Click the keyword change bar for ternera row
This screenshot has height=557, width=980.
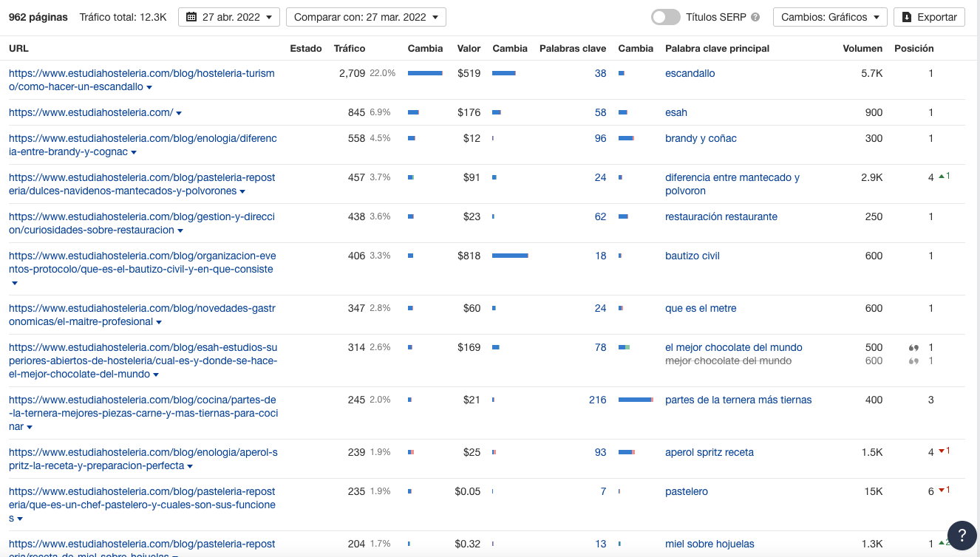[x=636, y=400]
